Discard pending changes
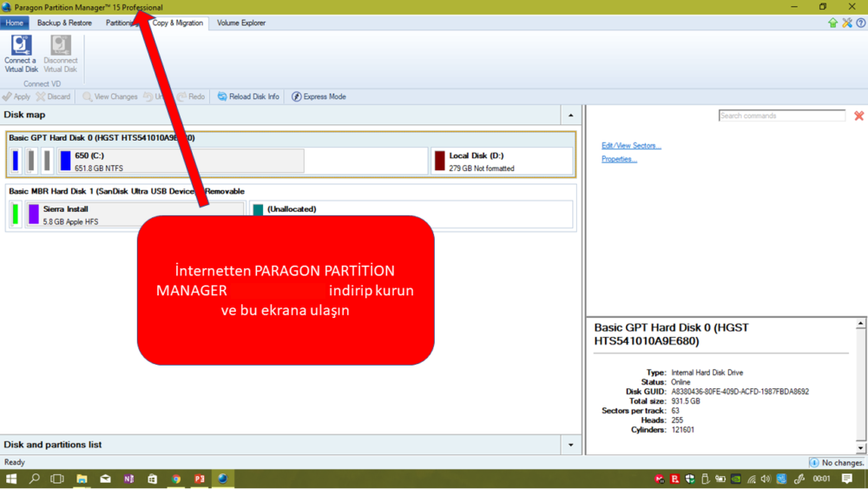The image size is (868, 489). [x=54, y=96]
